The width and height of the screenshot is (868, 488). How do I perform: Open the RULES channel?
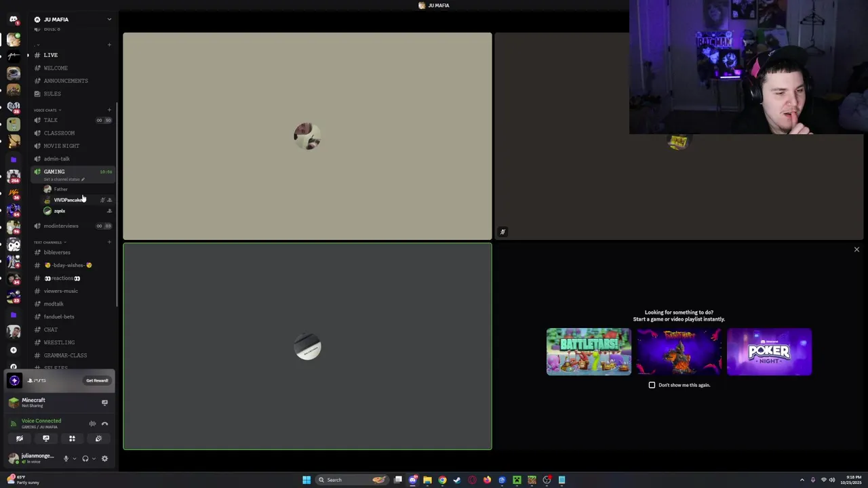click(x=71, y=94)
